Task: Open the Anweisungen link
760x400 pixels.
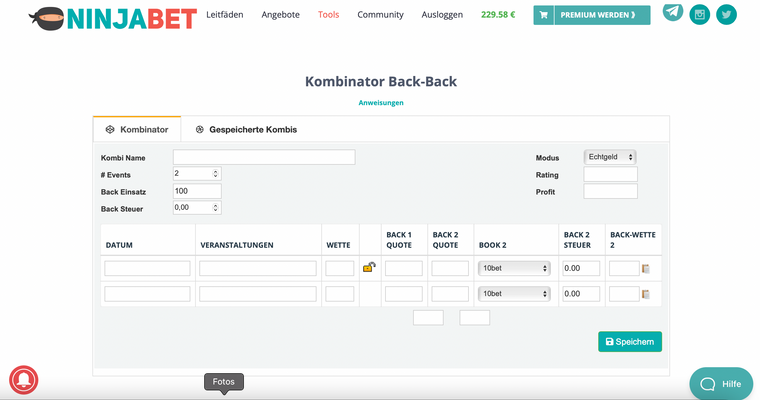Action: [380, 102]
